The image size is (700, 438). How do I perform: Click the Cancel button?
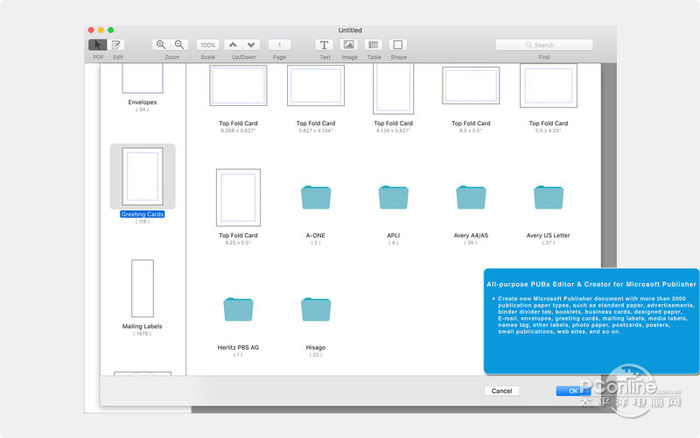click(x=502, y=391)
